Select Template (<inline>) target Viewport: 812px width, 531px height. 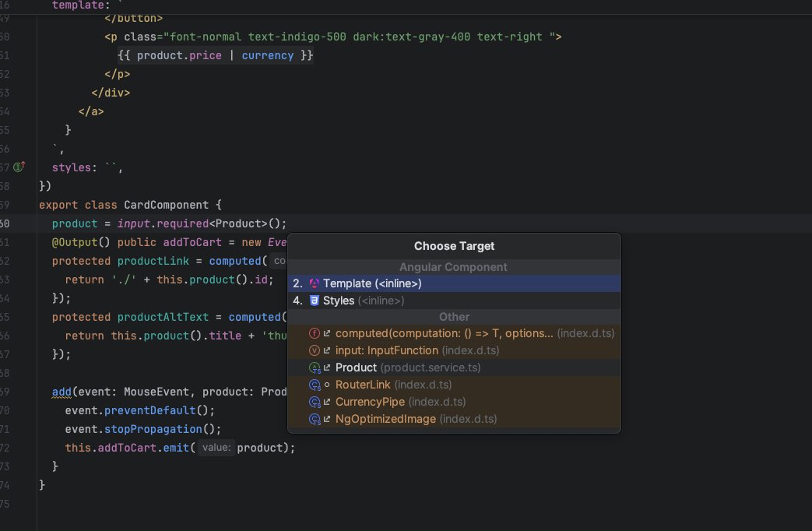point(454,283)
